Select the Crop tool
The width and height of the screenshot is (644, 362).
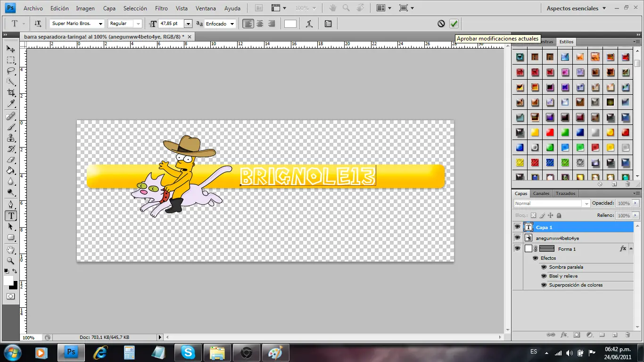(10, 93)
